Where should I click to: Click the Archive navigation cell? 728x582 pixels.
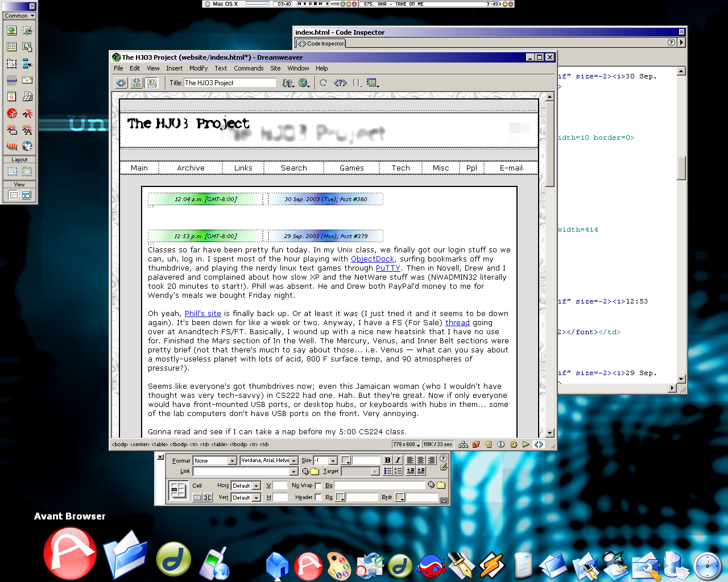point(191,168)
